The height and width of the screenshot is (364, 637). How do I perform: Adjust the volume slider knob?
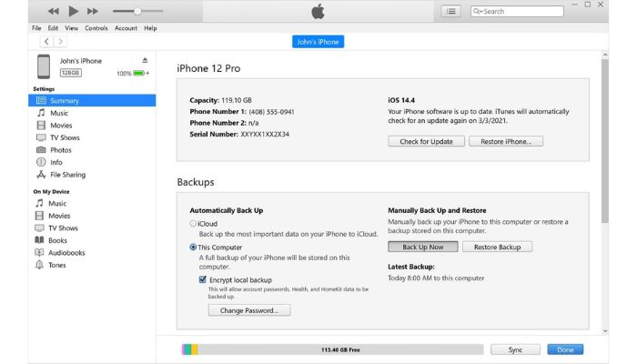(x=137, y=11)
